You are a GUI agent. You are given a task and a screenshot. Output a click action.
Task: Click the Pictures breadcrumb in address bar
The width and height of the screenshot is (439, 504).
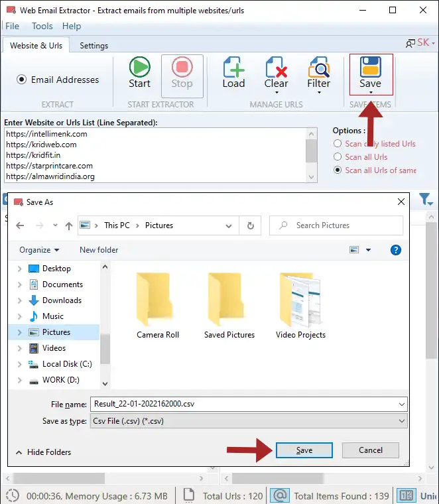click(159, 225)
